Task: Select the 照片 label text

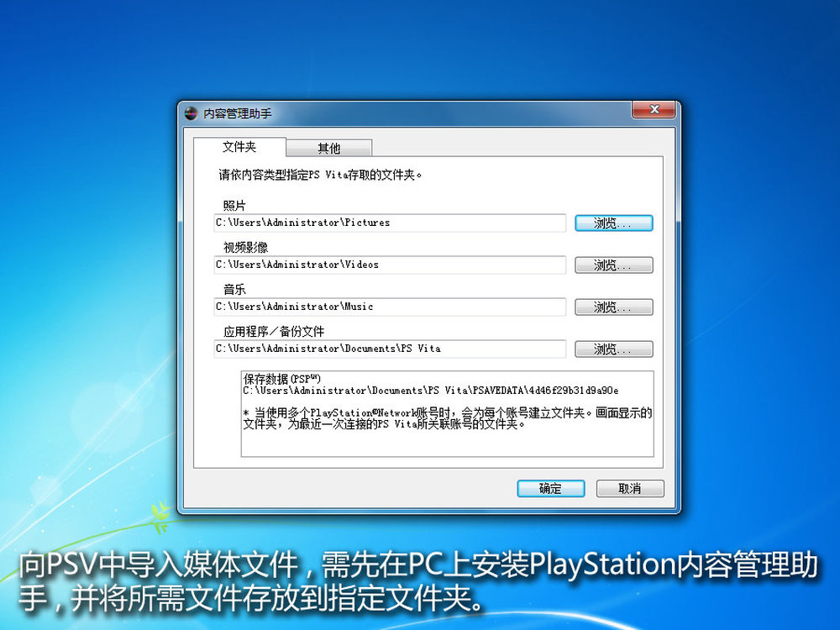Action: pyautogui.click(x=234, y=206)
